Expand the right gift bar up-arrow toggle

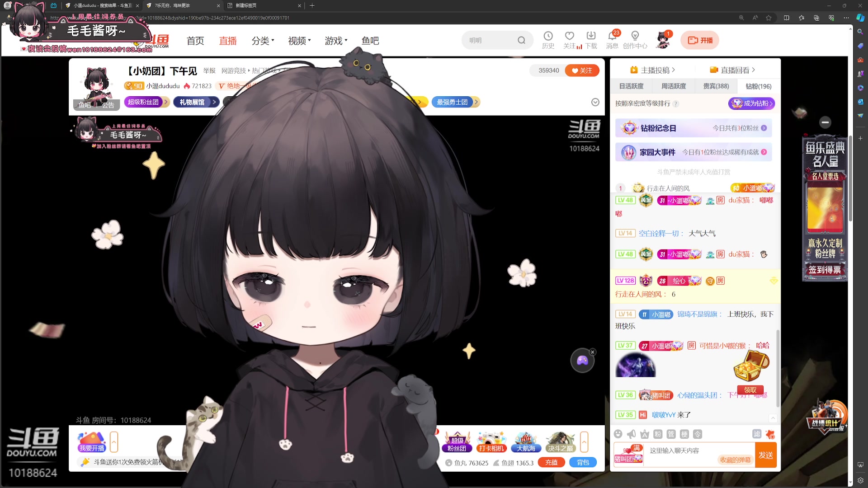[584, 442]
